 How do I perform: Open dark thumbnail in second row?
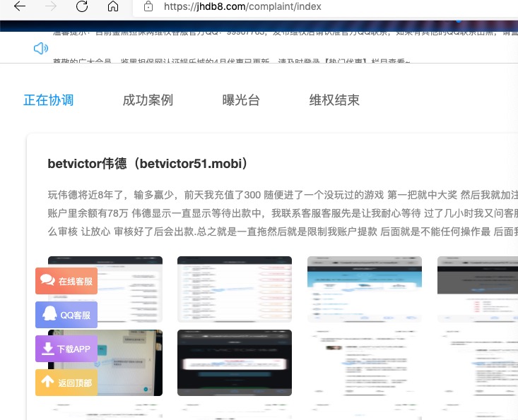234,363
